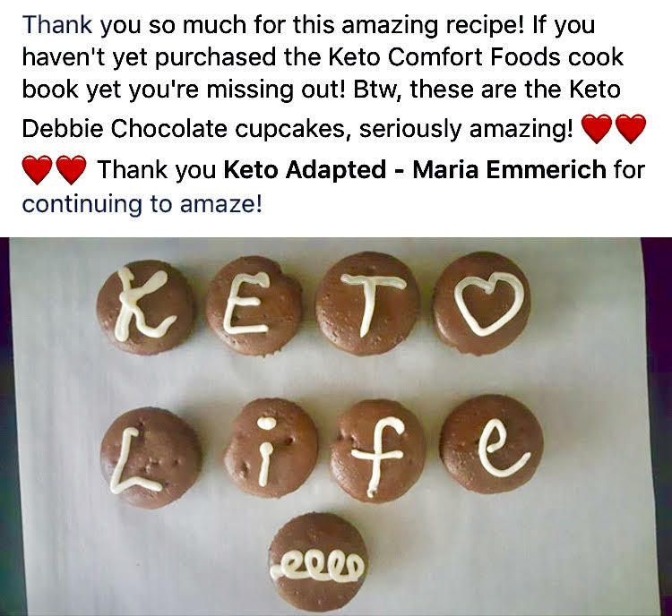Click the cupcake with lowercase letter e
Viewport: 672px width, 616px height.
pos(492,444)
